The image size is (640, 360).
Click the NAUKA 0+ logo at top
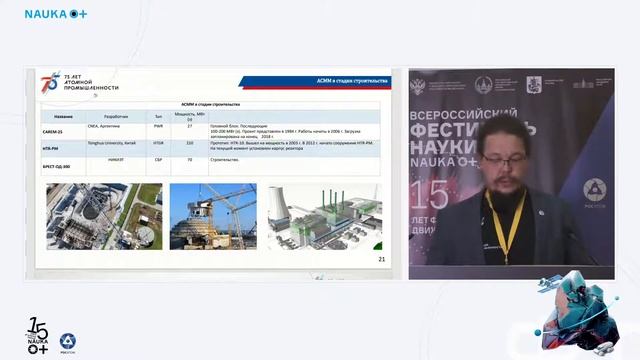tap(56, 14)
